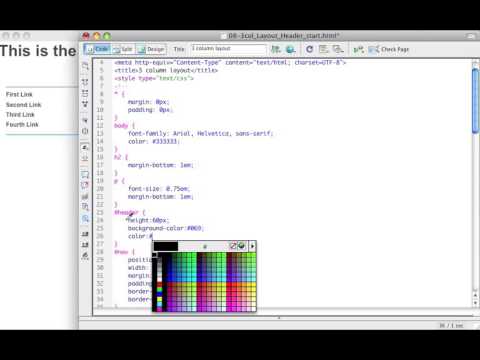Image resolution: width=480 pixels, height=360 pixels.
Task: Click the Expand All icon
Action: [85, 104]
